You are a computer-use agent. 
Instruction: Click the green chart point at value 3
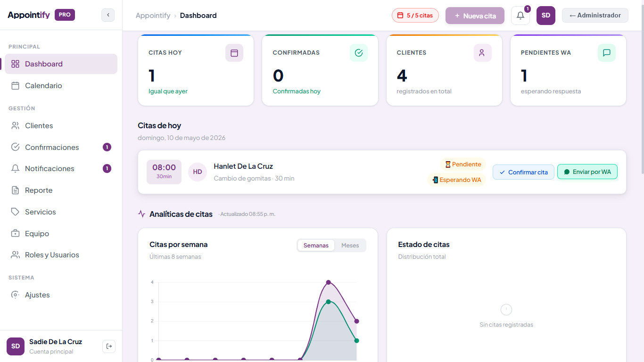pyautogui.click(x=329, y=302)
